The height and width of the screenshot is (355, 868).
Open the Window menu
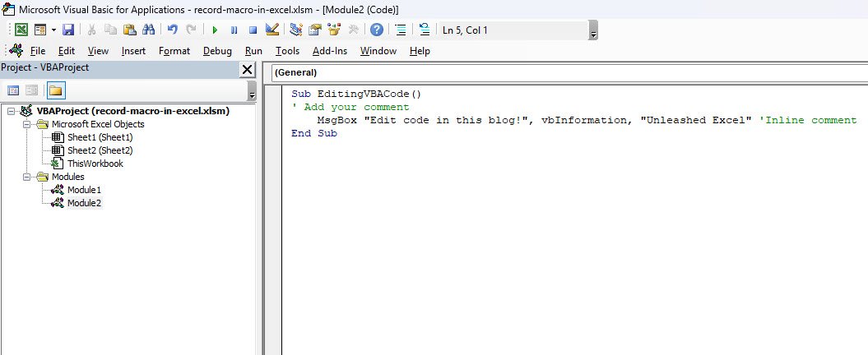click(x=378, y=51)
